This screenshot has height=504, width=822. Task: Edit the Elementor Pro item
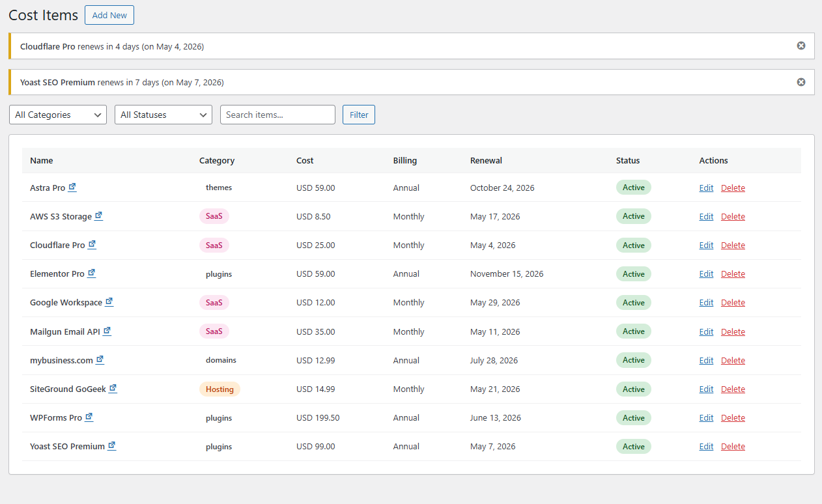(x=706, y=273)
